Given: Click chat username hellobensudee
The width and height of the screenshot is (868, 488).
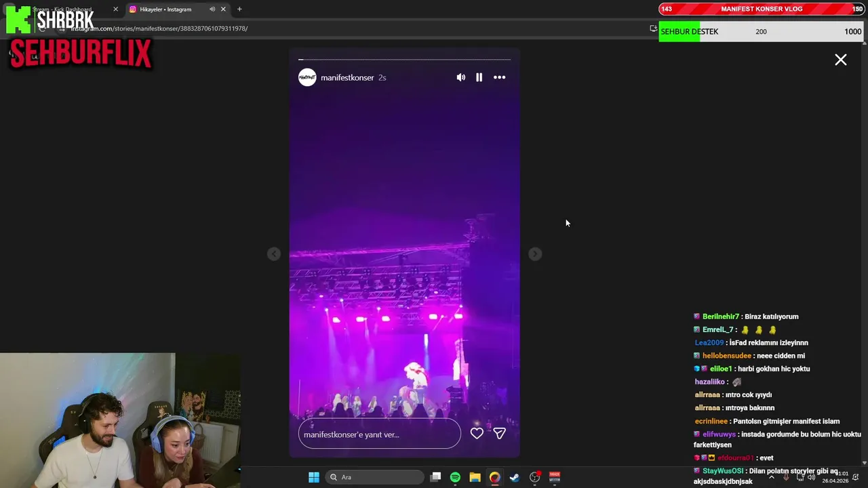Looking at the screenshot, I should (727, 356).
